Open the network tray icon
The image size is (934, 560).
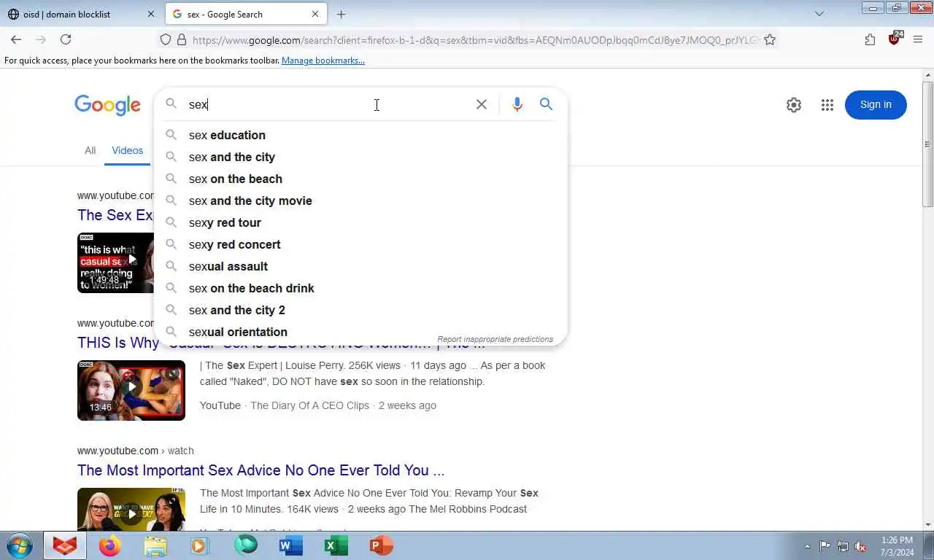843,546
